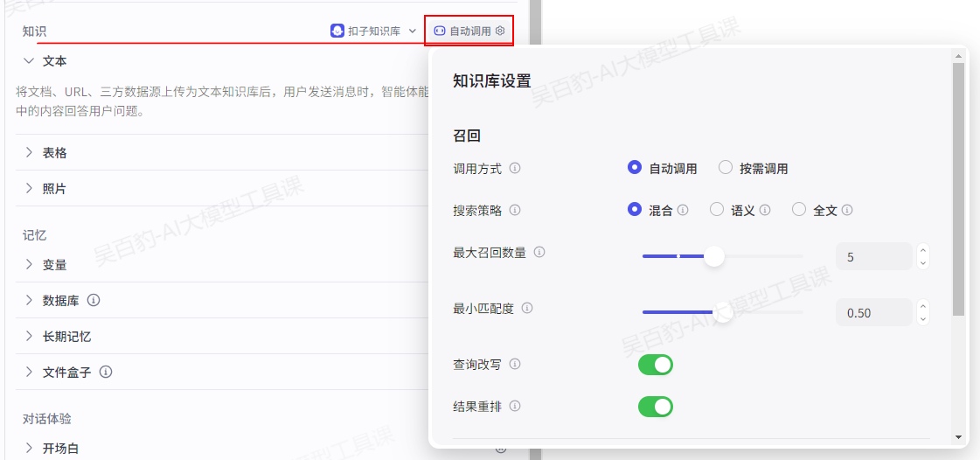Click the 自动调用 settings button
This screenshot has width=980, height=460.
(469, 31)
